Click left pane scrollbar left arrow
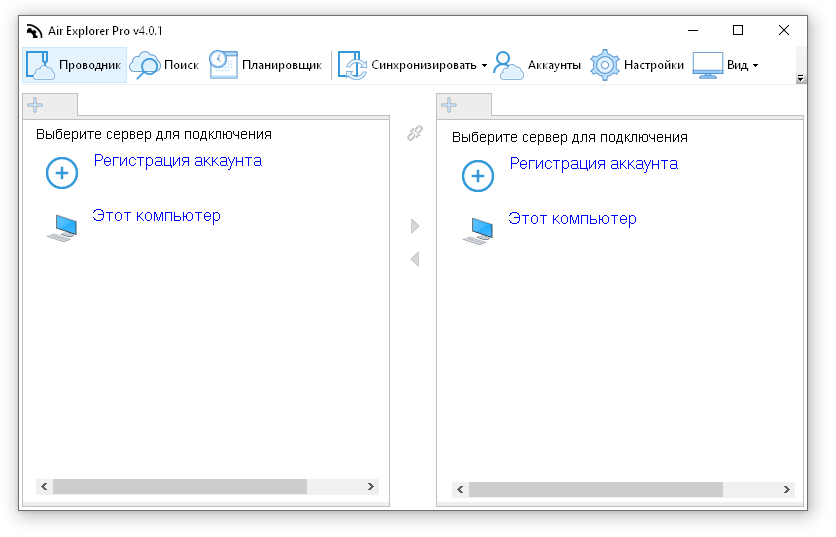836x537 pixels. (x=44, y=486)
